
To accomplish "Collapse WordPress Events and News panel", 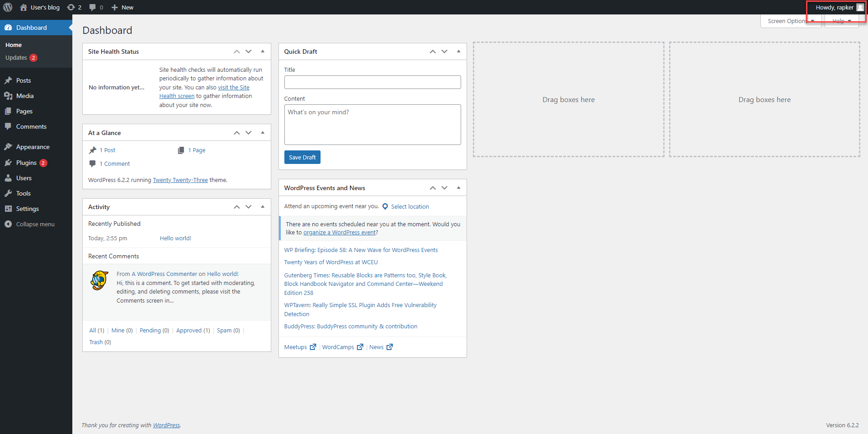I will click(x=458, y=188).
